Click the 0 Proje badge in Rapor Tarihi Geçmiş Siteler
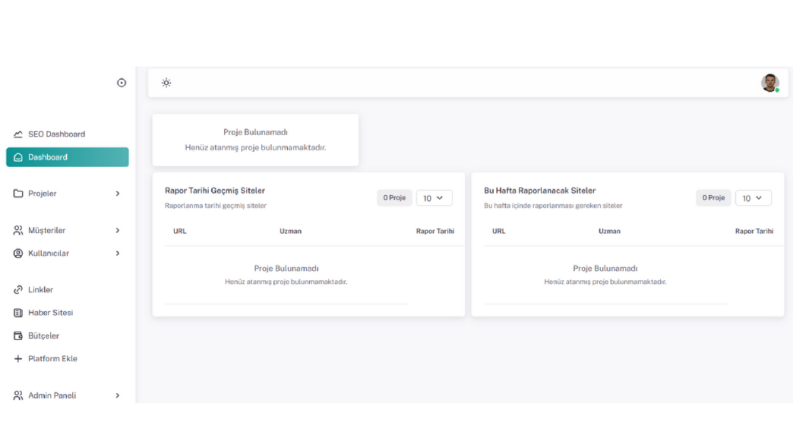The height and width of the screenshot is (446, 793). [x=394, y=198]
